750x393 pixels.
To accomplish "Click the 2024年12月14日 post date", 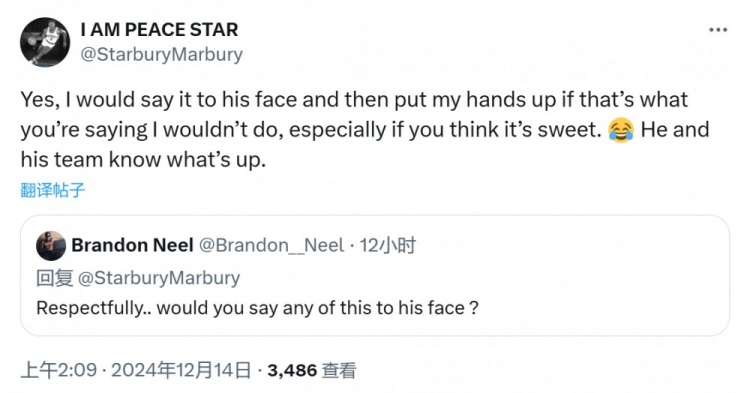I will 181,370.
